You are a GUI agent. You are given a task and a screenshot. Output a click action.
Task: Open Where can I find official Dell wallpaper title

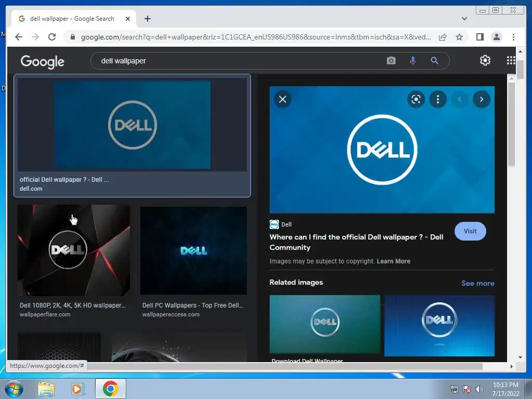coord(356,242)
